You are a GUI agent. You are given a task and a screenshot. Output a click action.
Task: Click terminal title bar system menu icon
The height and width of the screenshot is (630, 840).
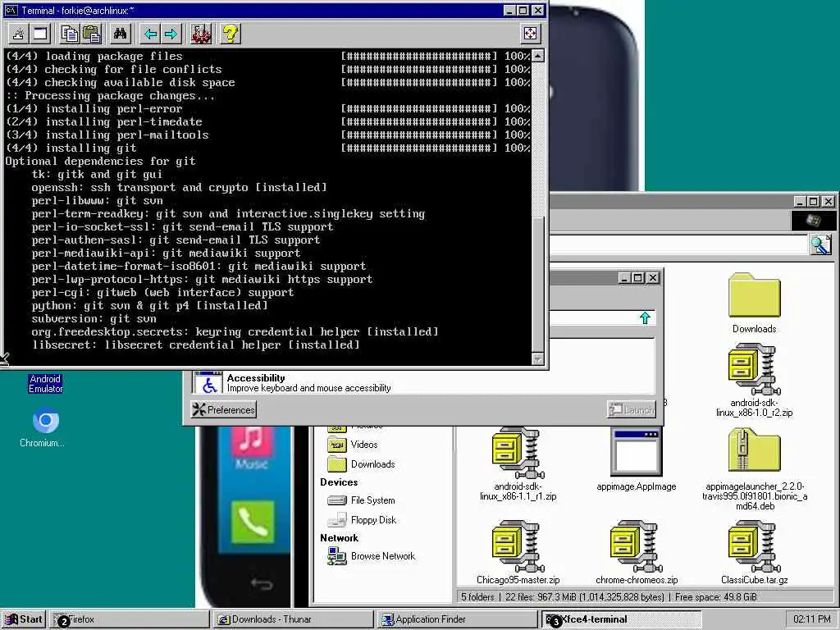[x=11, y=10]
